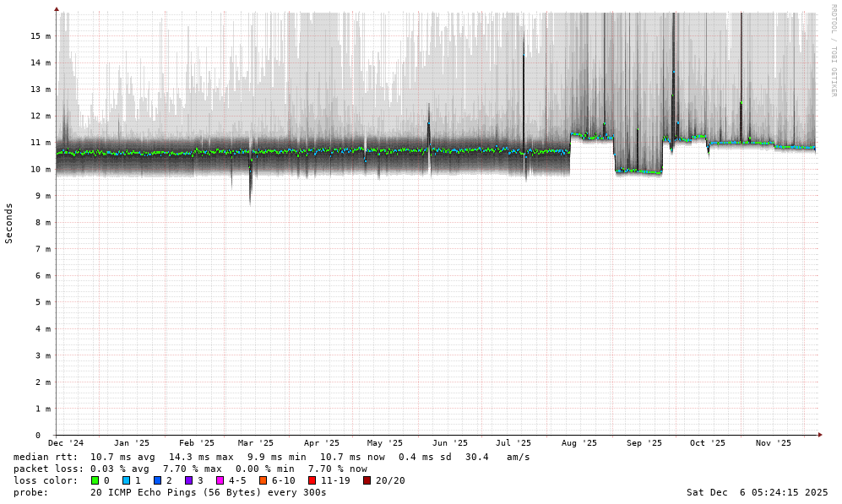Click the highest isolated blue dot above the median line
Viewport: 842px width, 504px height.
point(673,73)
